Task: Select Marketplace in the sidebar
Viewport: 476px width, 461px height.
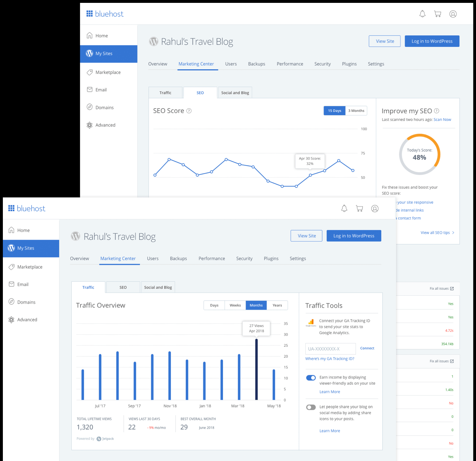Action: pos(30,267)
